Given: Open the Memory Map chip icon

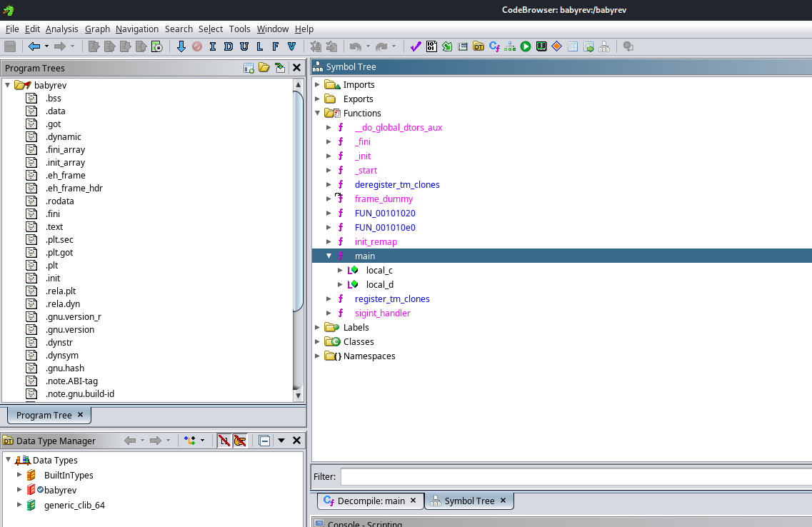Looking at the screenshot, I should pyautogui.click(x=541, y=46).
